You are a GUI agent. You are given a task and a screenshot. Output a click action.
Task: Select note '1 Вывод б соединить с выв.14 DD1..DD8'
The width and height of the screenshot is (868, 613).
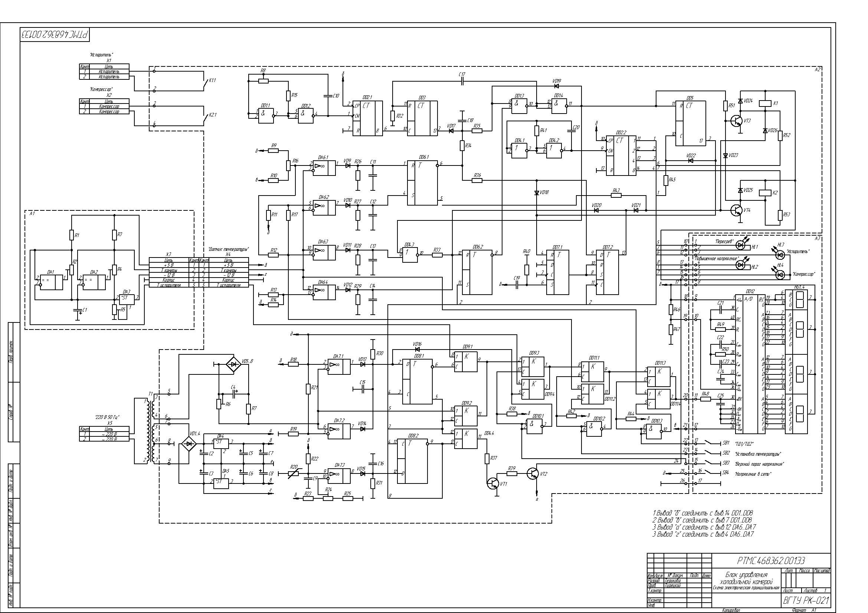coord(703,513)
